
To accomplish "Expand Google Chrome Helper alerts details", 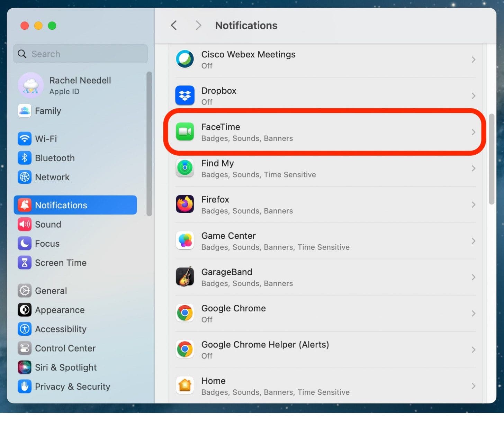I will pos(474,349).
